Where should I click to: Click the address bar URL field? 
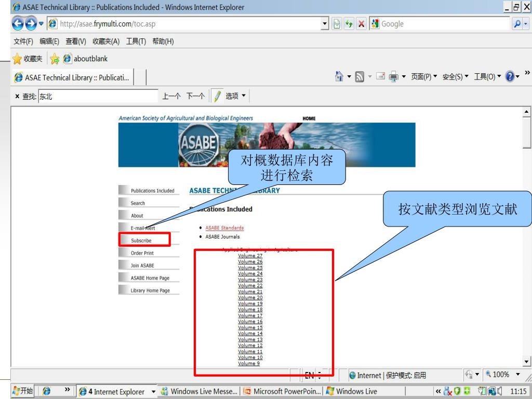click(x=183, y=24)
